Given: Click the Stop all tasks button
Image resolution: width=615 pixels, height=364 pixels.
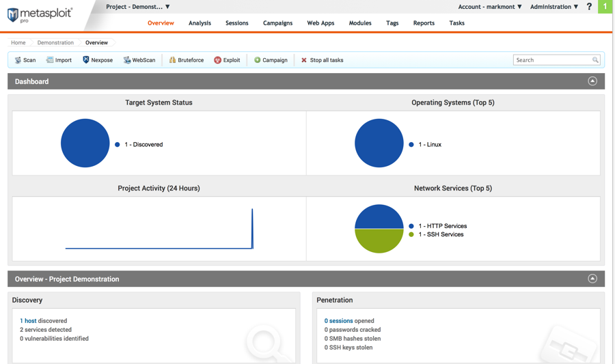Looking at the screenshot, I should pyautogui.click(x=323, y=60).
